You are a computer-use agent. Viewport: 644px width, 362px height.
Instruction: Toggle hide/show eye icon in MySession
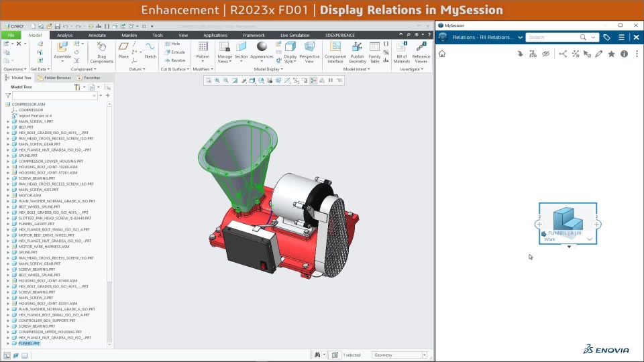coord(545,54)
